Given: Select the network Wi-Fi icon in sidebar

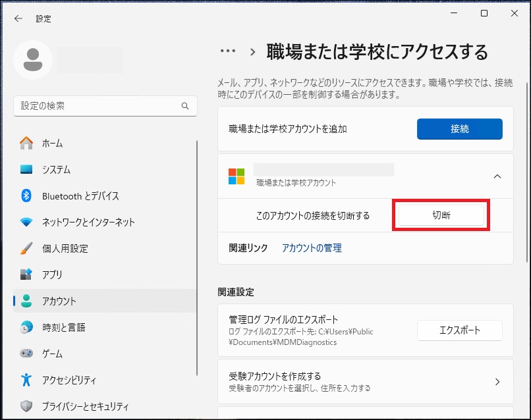Looking at the screenshot, I should [26, 222].
